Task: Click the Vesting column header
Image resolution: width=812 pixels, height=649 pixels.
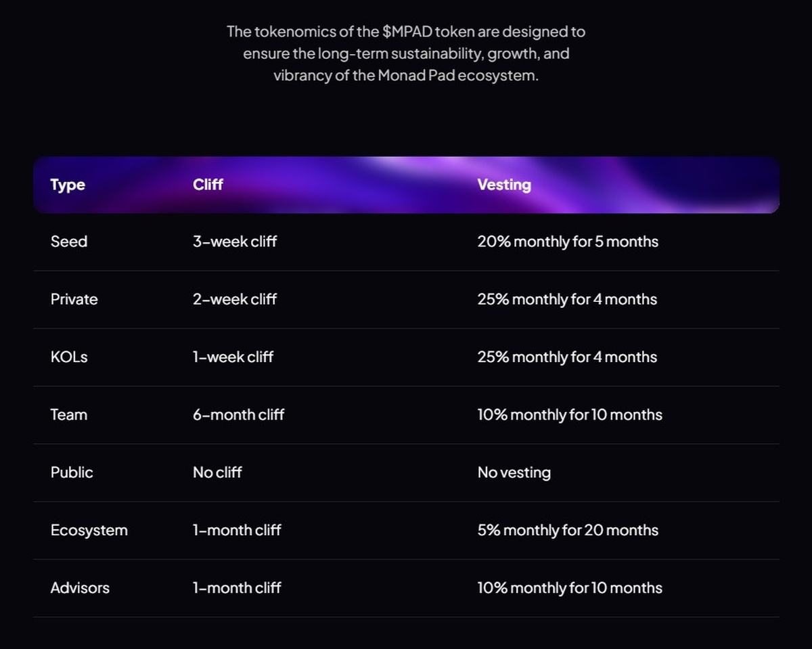Action: pos(504,185)
